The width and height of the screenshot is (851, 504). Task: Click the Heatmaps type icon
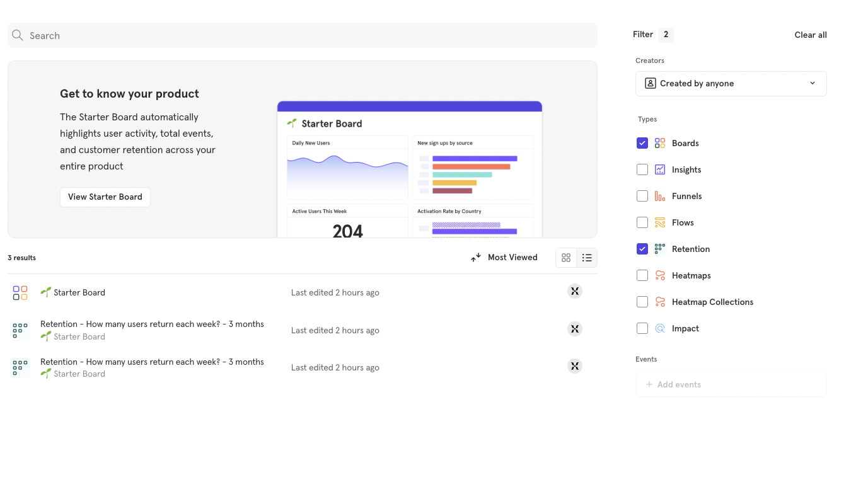(660, 275)
